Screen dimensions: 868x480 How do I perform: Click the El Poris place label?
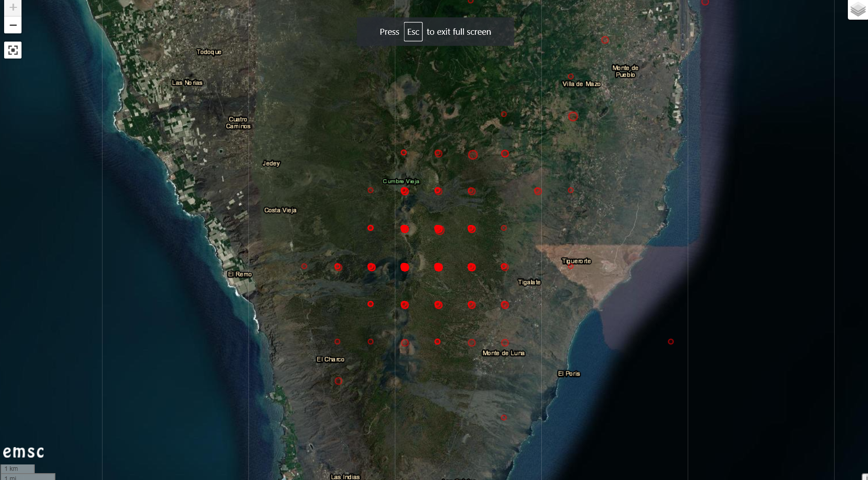click(x=569, y=373)
